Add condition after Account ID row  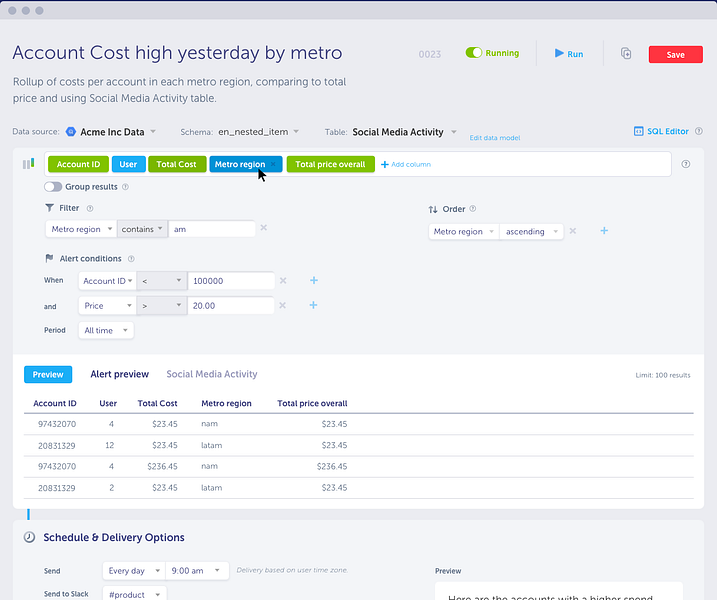tap(314, 280)
